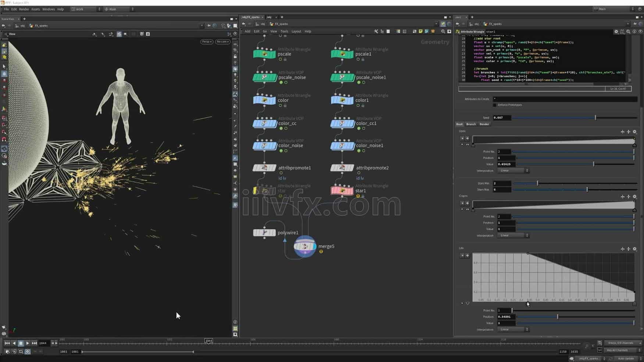
Task: Select the arrow select tool in viewport
Action: [4, 67]
